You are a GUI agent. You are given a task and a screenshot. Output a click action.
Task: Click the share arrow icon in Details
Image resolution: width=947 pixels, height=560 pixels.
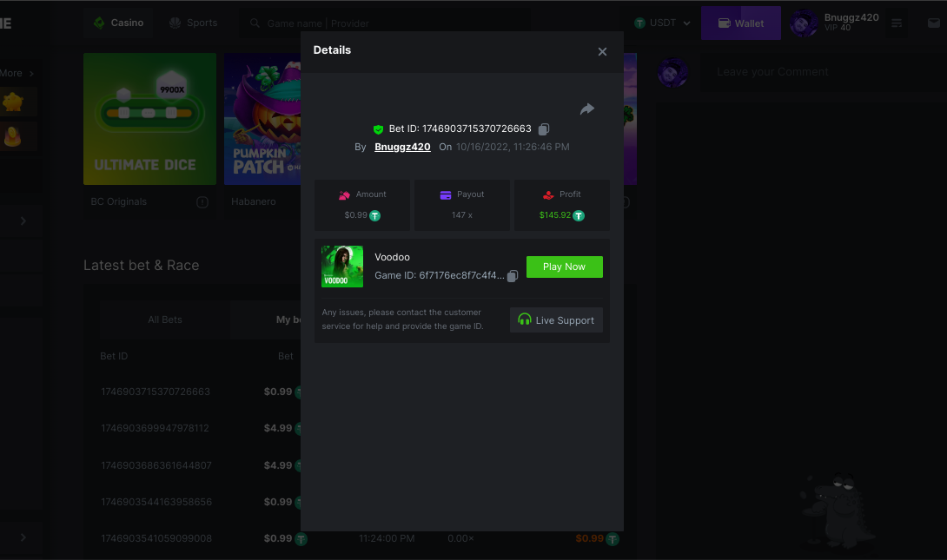587,109
